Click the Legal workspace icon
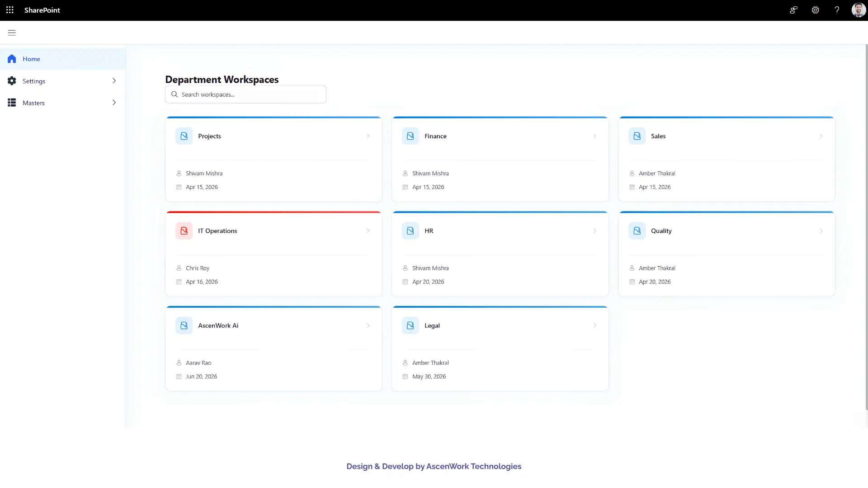This screenshot has width=868, height=488. pyautogui.click(x=410, y=325)
